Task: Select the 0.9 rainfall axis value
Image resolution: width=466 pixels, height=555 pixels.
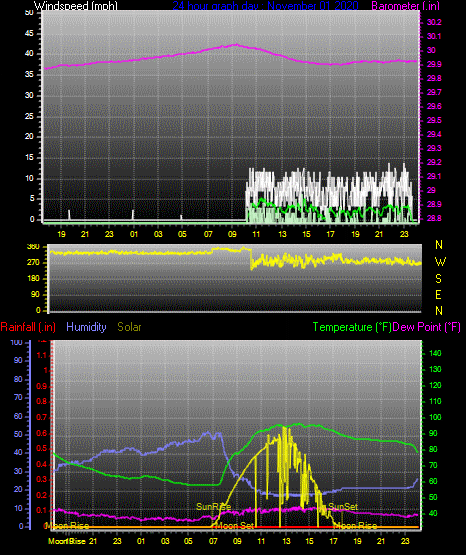Action: point(42,386)
